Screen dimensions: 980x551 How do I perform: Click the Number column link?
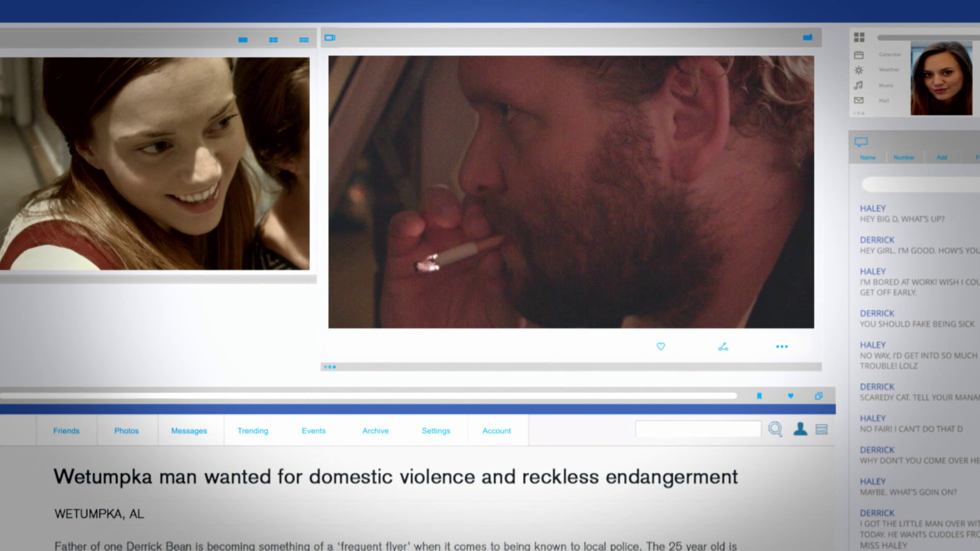(x=903, y=157)
